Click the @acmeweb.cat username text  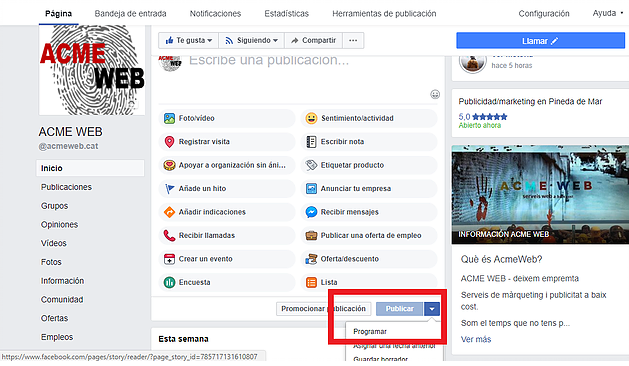68,146
